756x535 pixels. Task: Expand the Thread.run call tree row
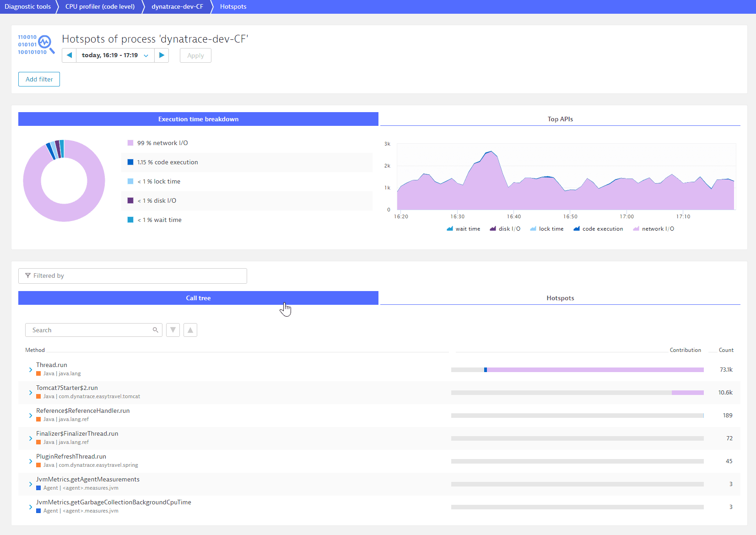[31, 370]
